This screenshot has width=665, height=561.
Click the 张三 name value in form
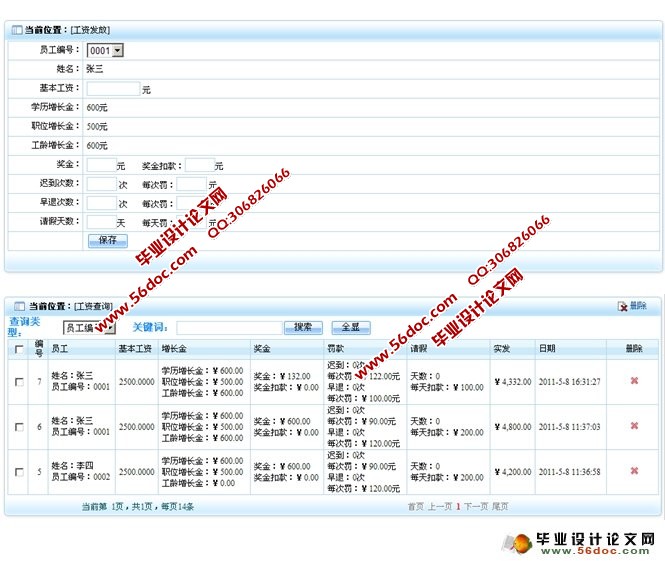(x=95, y=69)
